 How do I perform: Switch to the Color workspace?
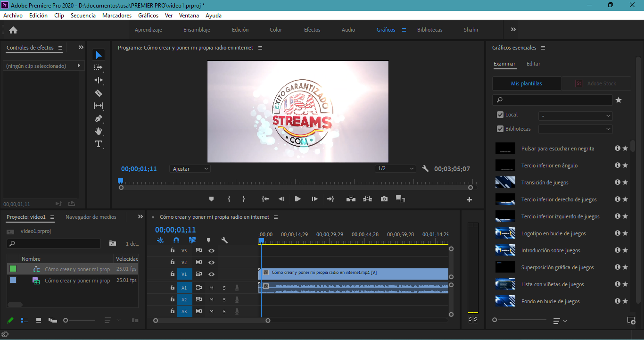click(276, 30)
